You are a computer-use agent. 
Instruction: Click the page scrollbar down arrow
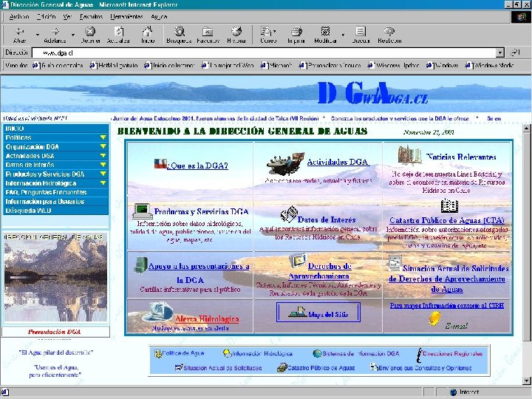coord(527,381)
